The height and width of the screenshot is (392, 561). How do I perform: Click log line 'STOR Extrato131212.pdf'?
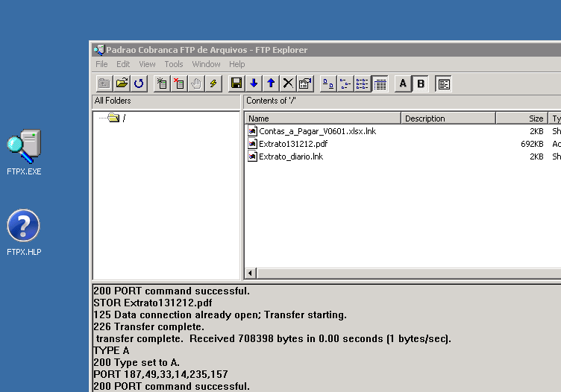pos(153,303)
